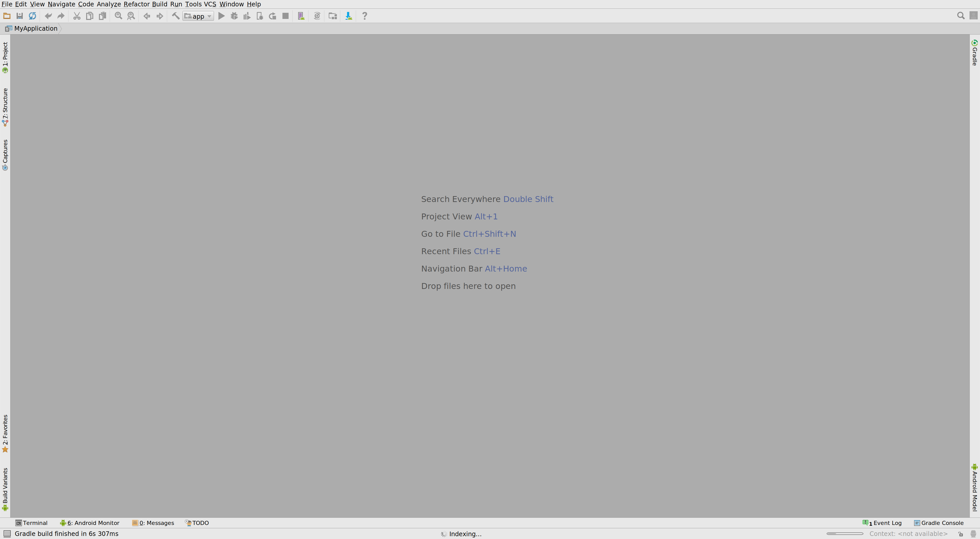Toggle the Gradle tool window
The width and height of the screenshot is (980, 539).
975,52
